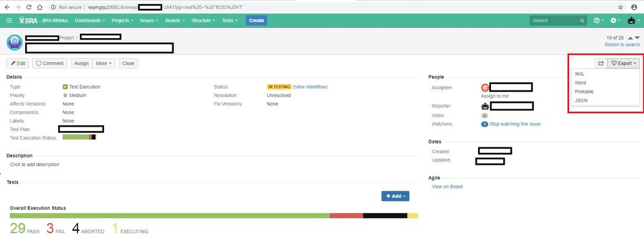The image size is (644, 241).
Task: Click Stop watching this issue link
Action: pyautogui.click(x=515, y=124)
